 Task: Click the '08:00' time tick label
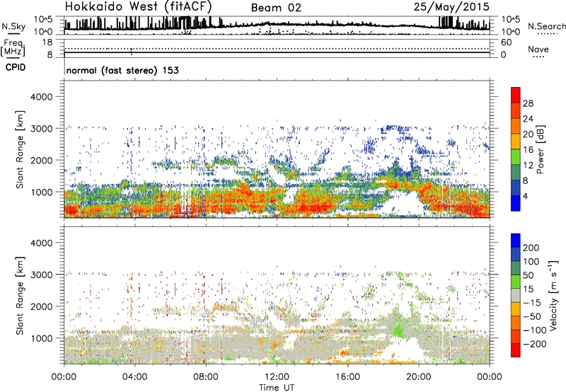(x=206, y=377)
